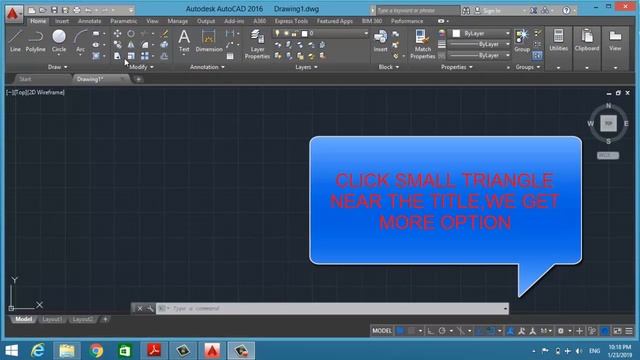
Task: Pick the Arc tool
Action: [80, 41]
